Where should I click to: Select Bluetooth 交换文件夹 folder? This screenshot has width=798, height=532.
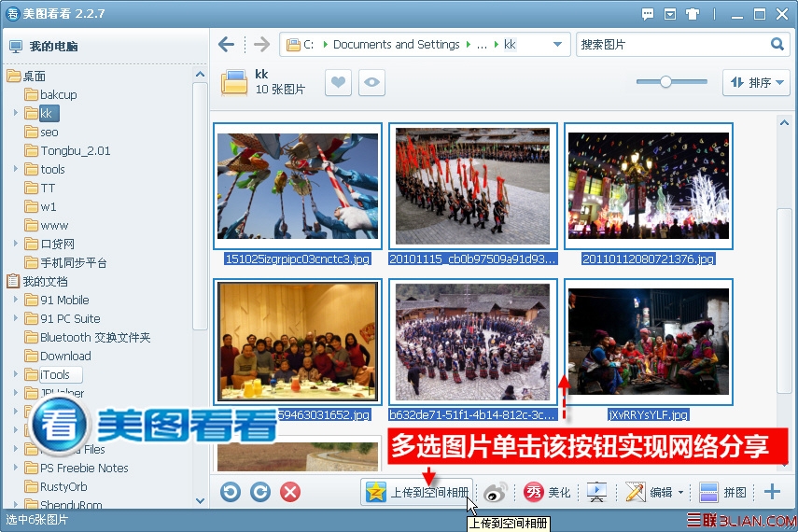pos(88,337)
